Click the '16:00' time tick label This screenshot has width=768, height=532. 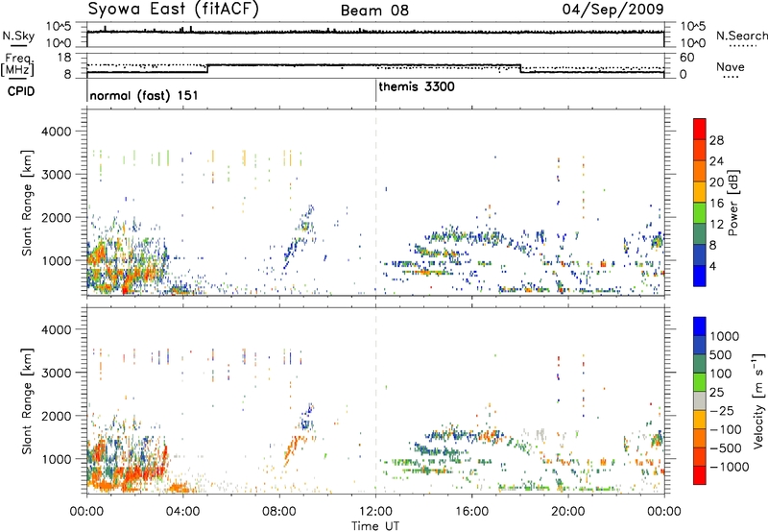471,512
